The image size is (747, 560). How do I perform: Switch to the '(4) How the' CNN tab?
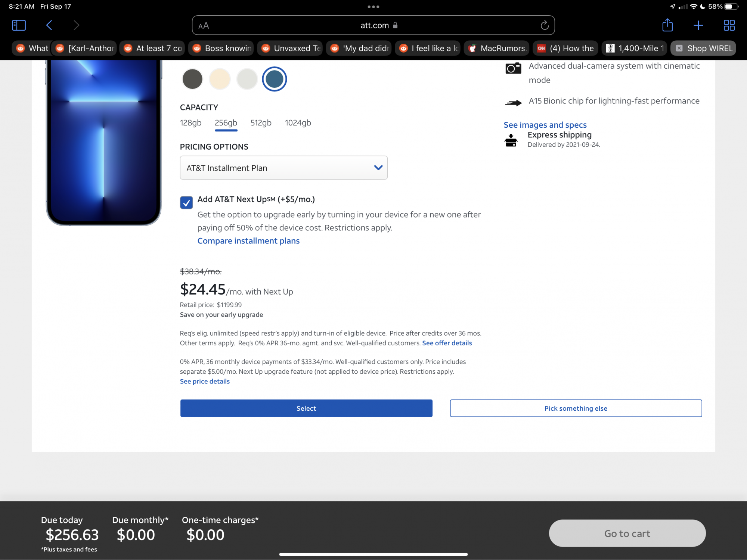[565, 48]
